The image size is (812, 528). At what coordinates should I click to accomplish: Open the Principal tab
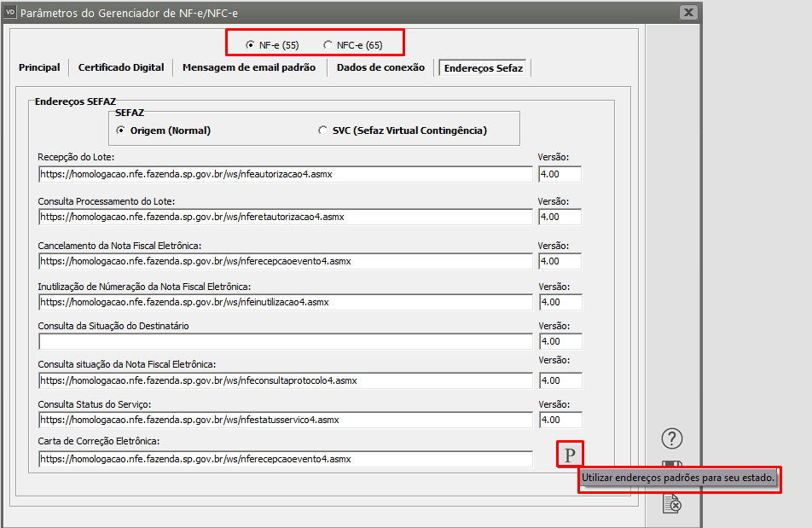pyautogui.click(x=39, y=67)
